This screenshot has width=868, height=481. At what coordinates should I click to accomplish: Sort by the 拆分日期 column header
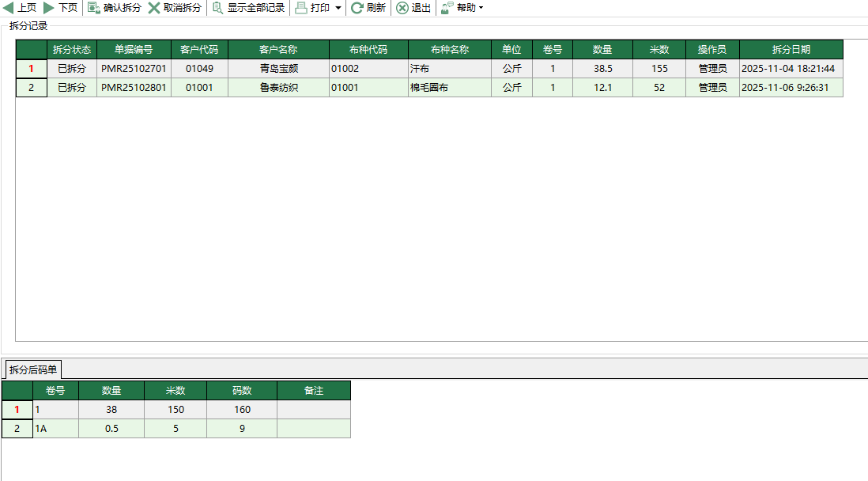791,49
